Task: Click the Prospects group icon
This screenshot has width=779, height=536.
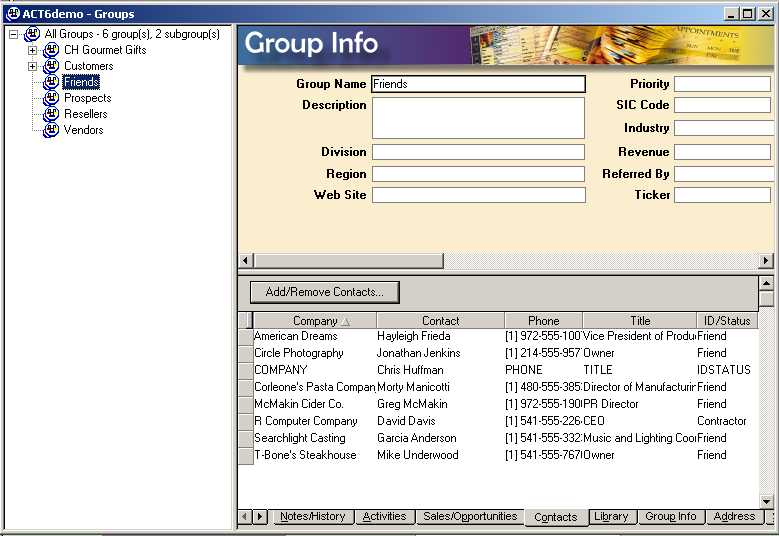Action: pyautogui.click(x=51, y=98)
